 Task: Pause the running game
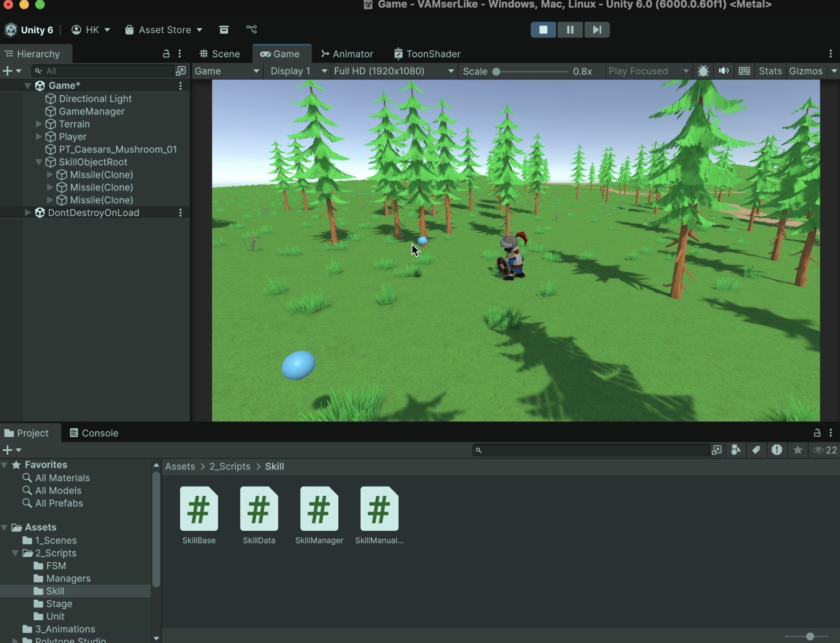(570, 30)
